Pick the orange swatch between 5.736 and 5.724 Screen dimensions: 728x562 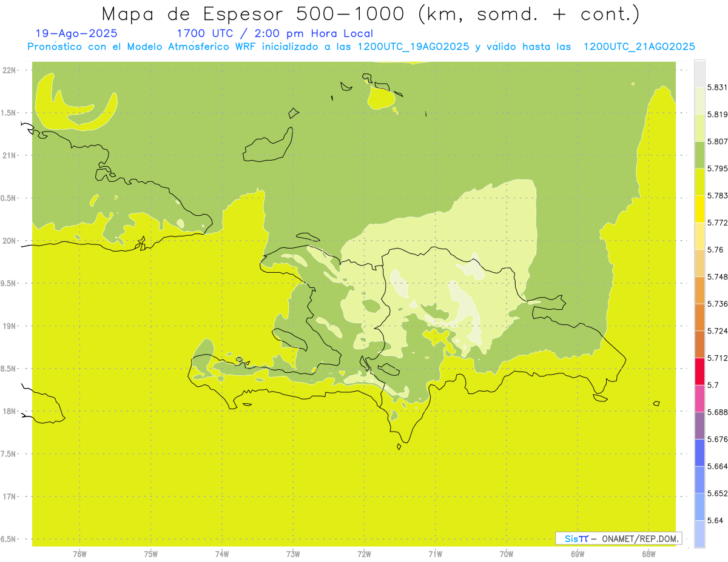pyautogui.click(x=699, y=317)
